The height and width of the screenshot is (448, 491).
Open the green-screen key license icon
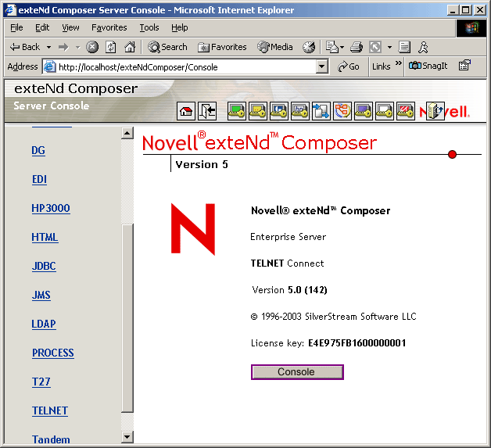coord(237,111)
